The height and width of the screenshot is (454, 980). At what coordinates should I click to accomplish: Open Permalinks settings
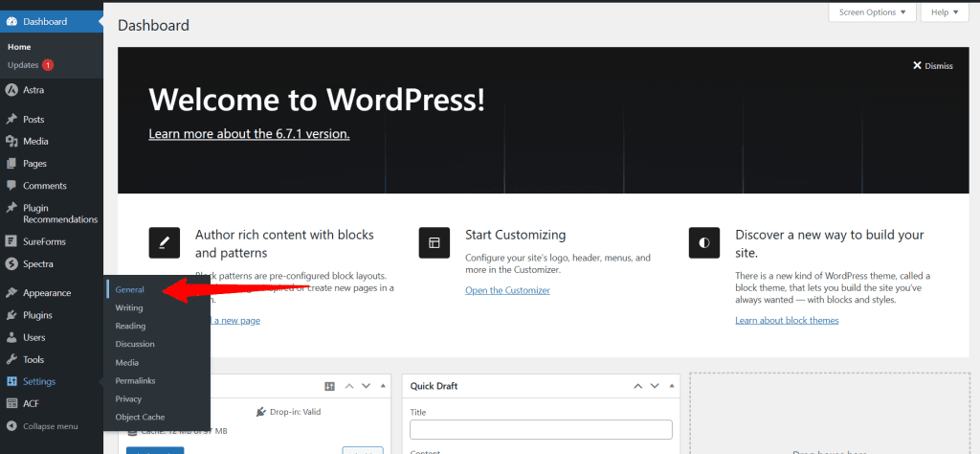tap(135, 381)
